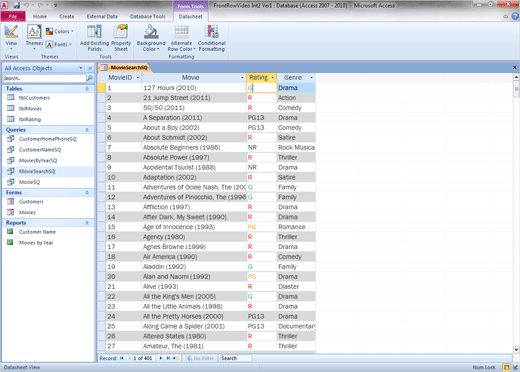Go to last record button
This screenshot has height=372, width=520.
(168, 358)
